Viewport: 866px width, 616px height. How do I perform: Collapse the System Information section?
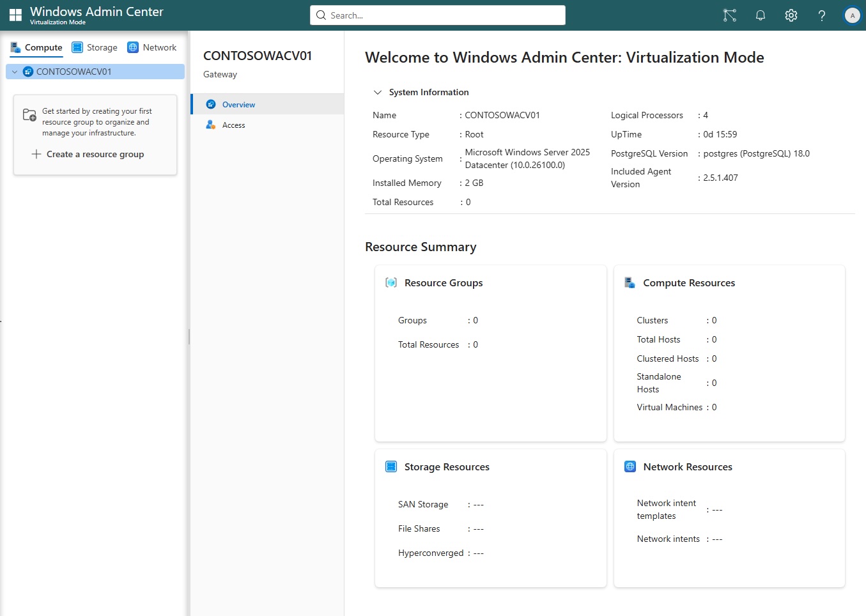tap(378, 92)
